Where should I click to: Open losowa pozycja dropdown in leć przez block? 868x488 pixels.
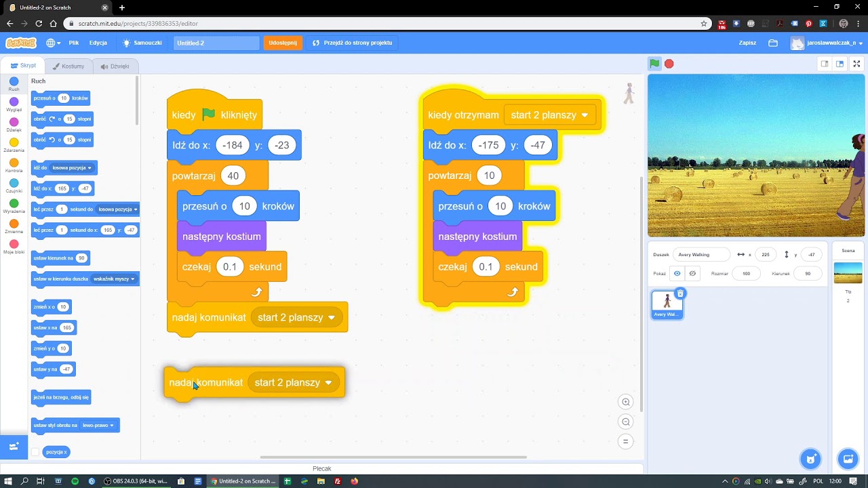coord(117,209)
